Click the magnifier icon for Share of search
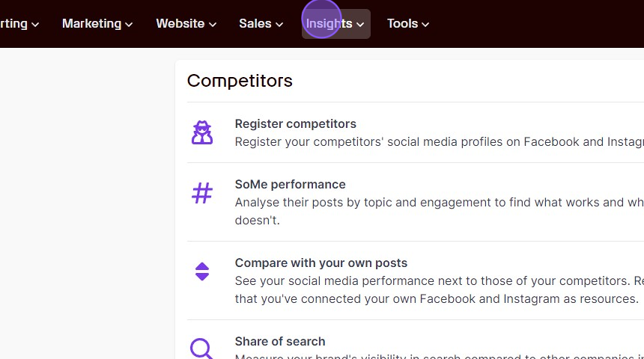 202,349
